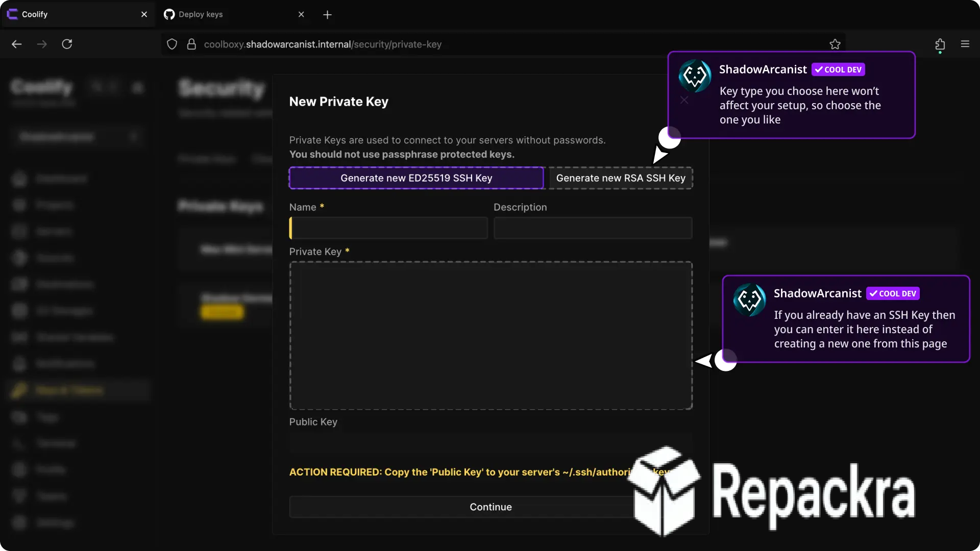Reload the page with the refresh icon
Screen dimensions: 980x551
(67, 44)
